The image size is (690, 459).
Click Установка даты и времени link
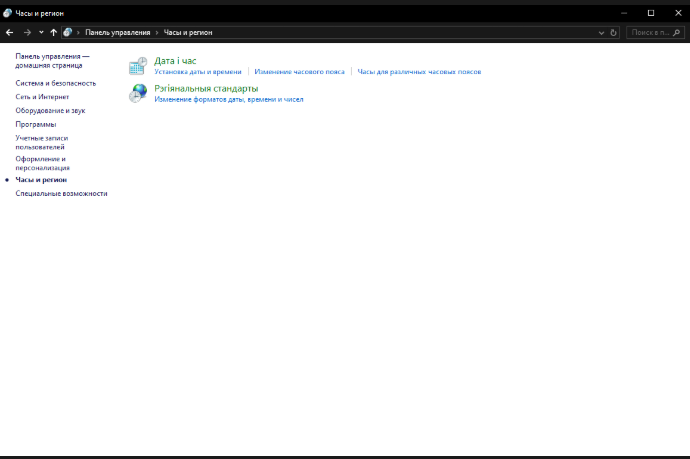(198, 72)
